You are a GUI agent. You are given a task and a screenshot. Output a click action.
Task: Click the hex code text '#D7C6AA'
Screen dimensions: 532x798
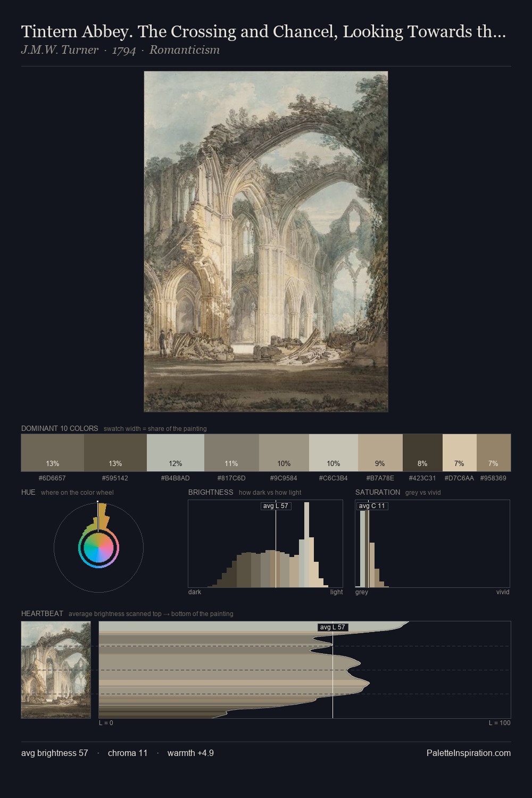[459, 478]
